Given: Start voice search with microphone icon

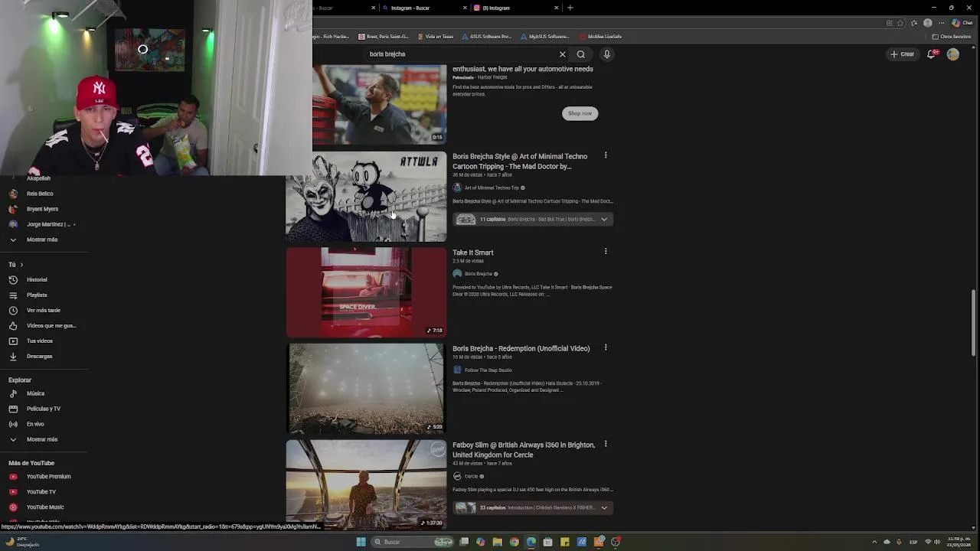Looking at the screenshot, I should pos(606,54).
